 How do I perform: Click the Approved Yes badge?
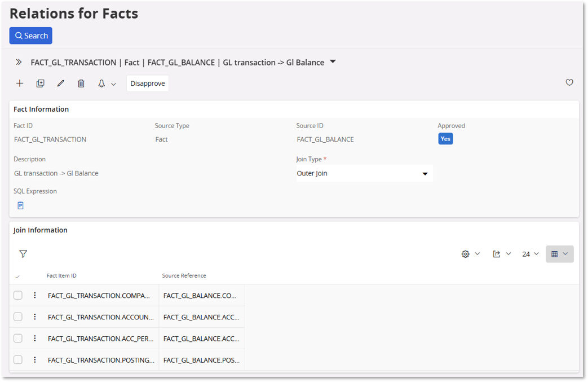[x=445, y=139]
